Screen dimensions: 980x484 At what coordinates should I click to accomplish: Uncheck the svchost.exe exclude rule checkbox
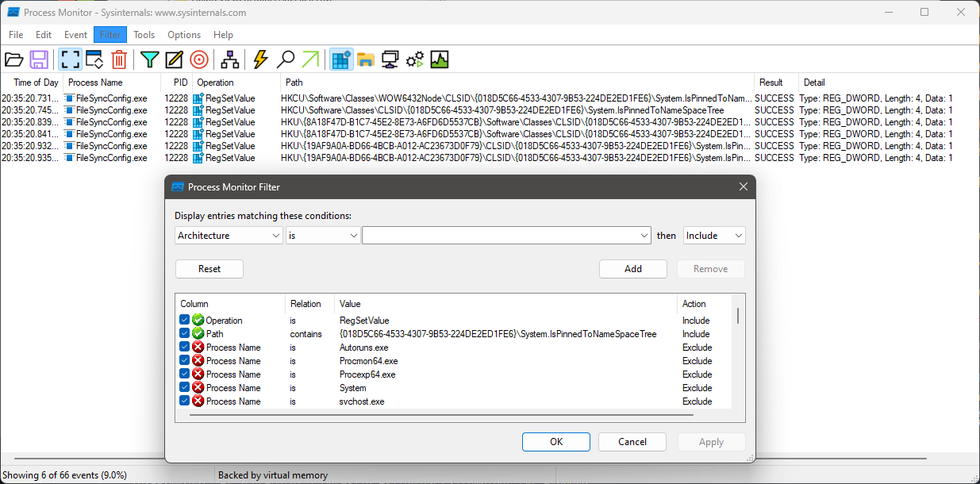(x=185, y=401)
